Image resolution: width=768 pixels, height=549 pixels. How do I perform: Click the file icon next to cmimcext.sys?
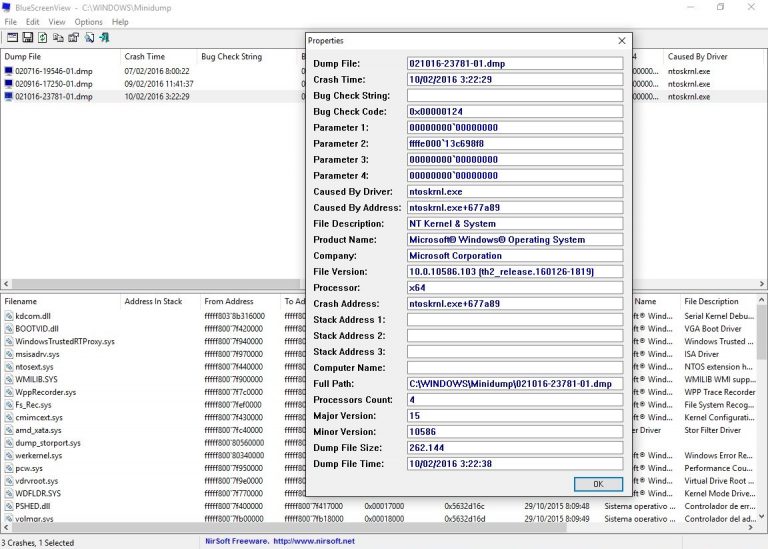tap(9, 418)
